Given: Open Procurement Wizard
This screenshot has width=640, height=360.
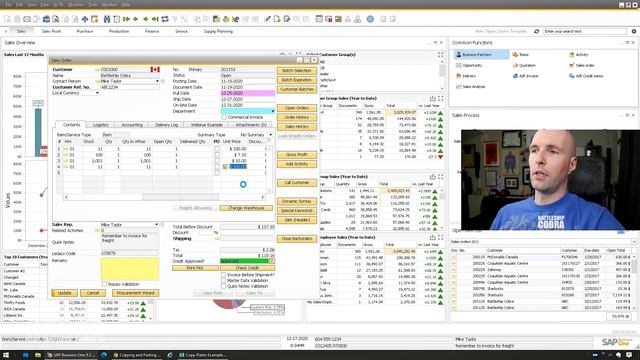Looking at the screenshot, I should pyautogui.click(x=136, y=293).
